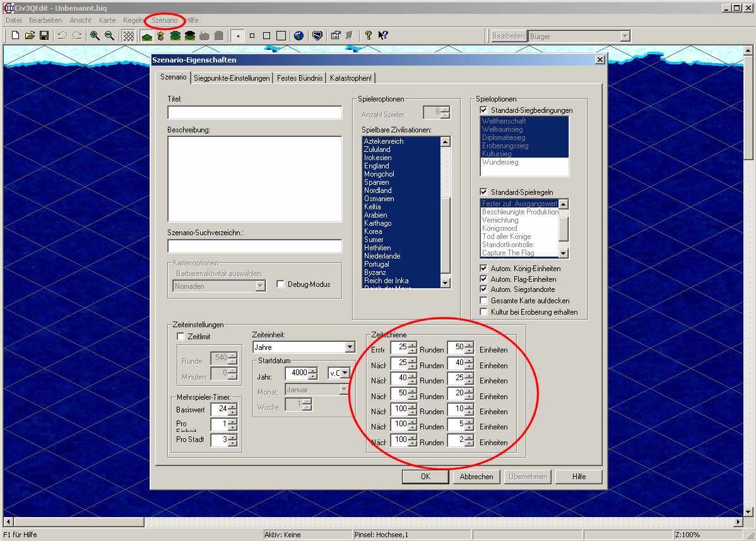Click the Zoom in magnifier icon

[95, 36]
